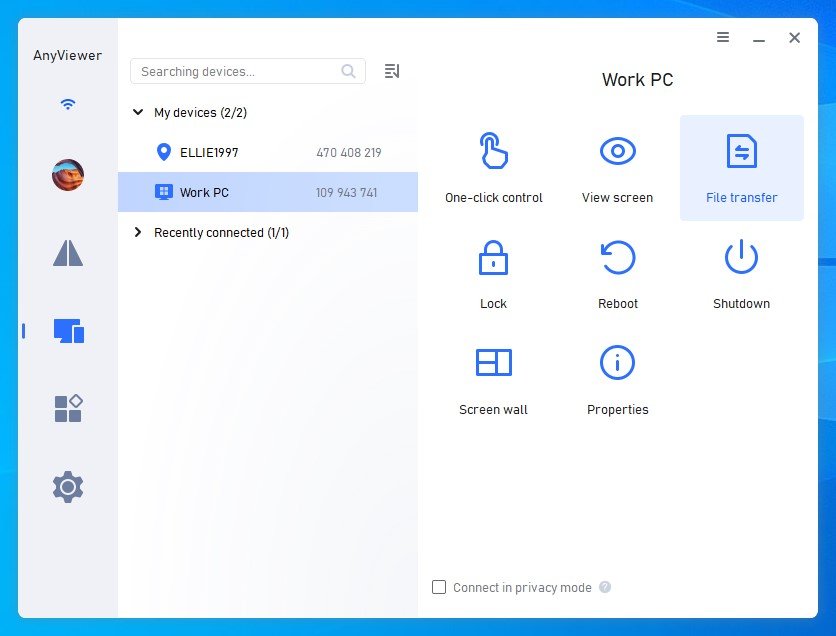Open the Settings gear in the sidebar
Image resolution: width=836 pixels, height=636 pixels.
pos(66,487)
